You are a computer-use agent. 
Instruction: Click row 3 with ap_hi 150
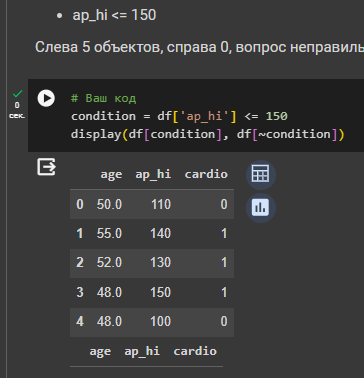152,293
